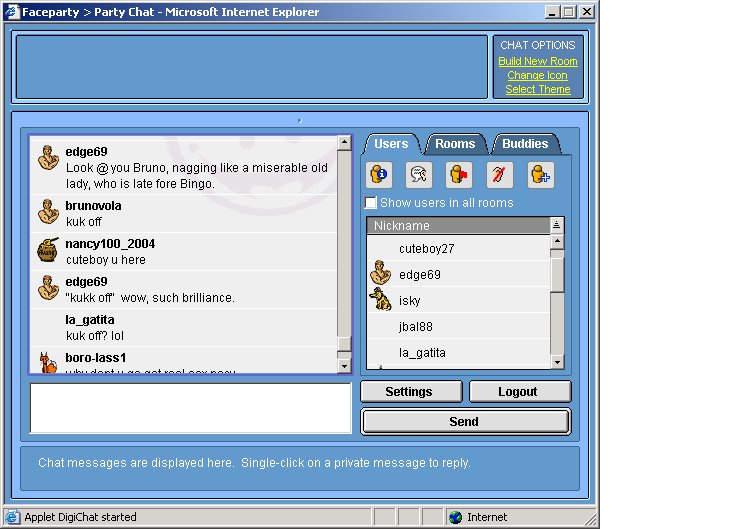Switch to the Users tab
This screenshot has width=734, height=529.
(x=391, y=144)
